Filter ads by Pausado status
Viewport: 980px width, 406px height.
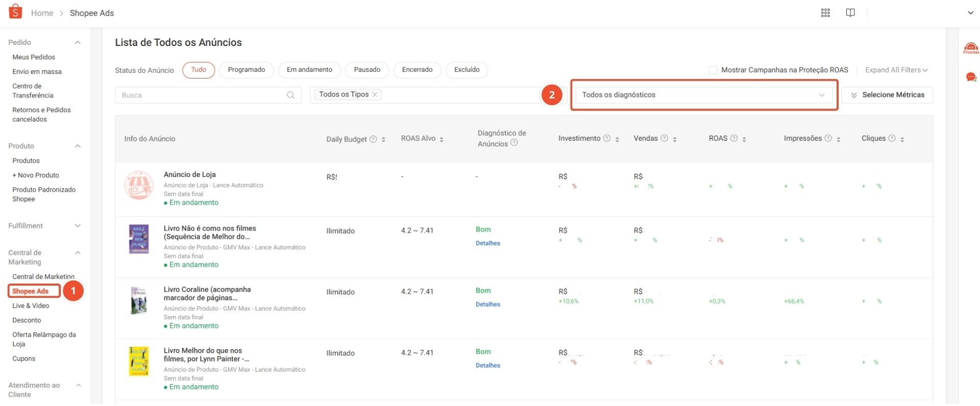367,70
